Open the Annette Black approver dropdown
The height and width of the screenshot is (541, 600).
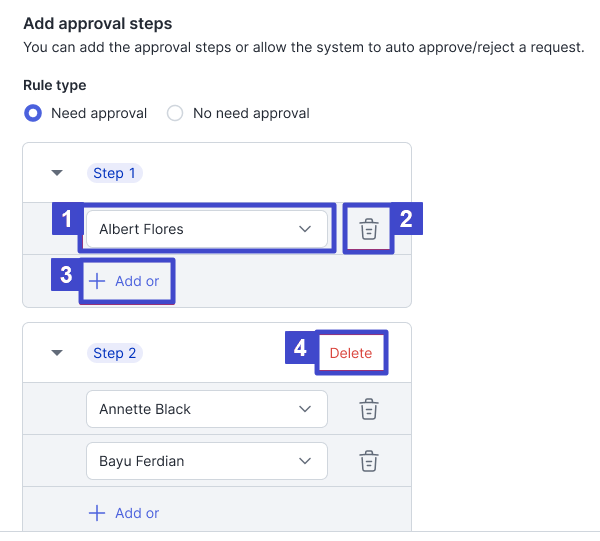point(207,409)
